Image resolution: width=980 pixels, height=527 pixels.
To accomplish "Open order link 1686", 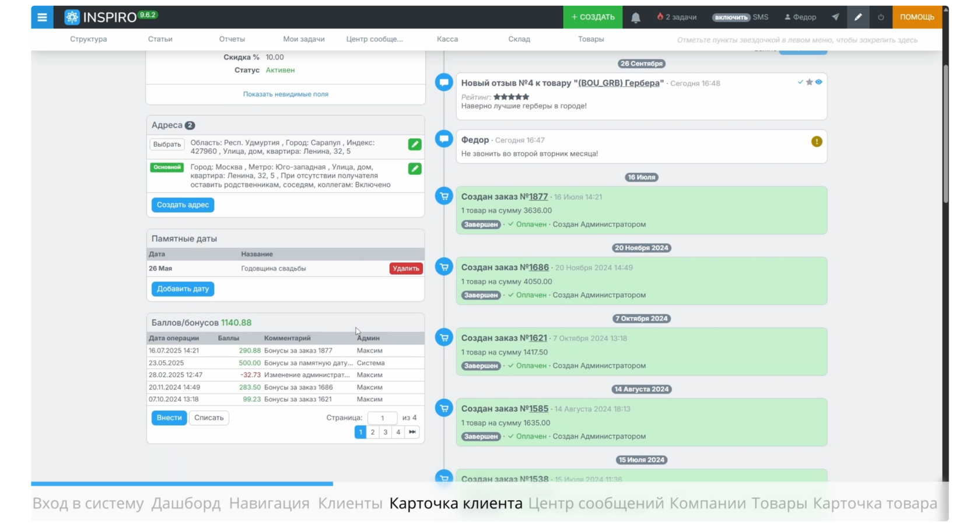I will coord(539,267).
